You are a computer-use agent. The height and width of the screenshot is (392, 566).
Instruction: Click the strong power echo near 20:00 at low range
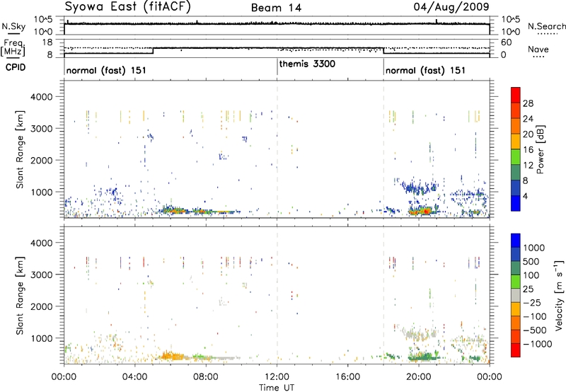coord(424,211)
